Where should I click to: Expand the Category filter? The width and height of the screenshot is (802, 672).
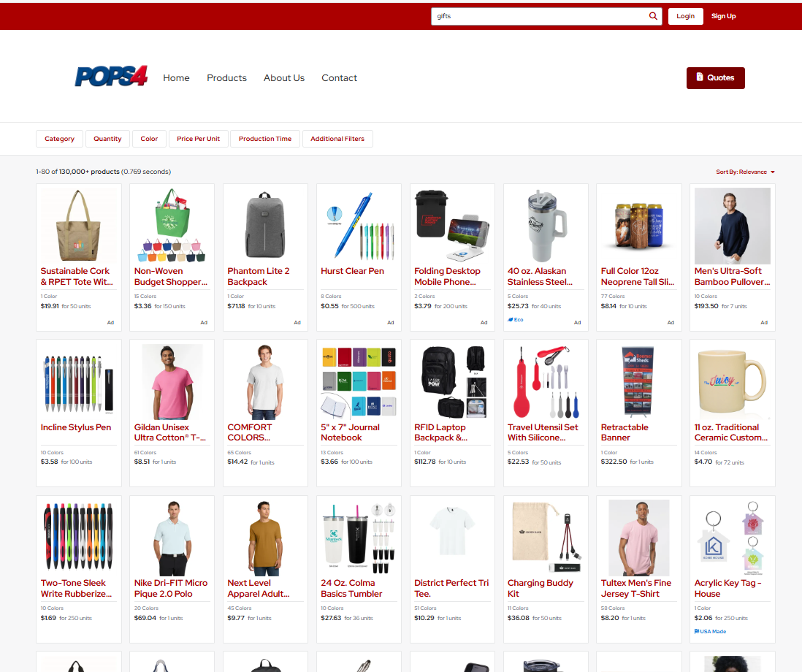point(59,139)
